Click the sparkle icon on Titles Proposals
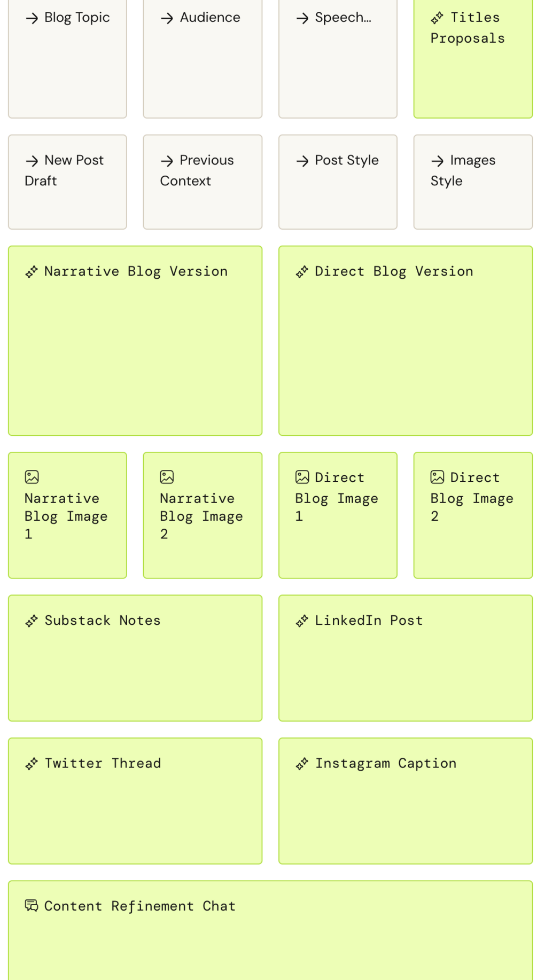Image resolution: width=537 pixels, height=980 pixels. click(437, 18)
